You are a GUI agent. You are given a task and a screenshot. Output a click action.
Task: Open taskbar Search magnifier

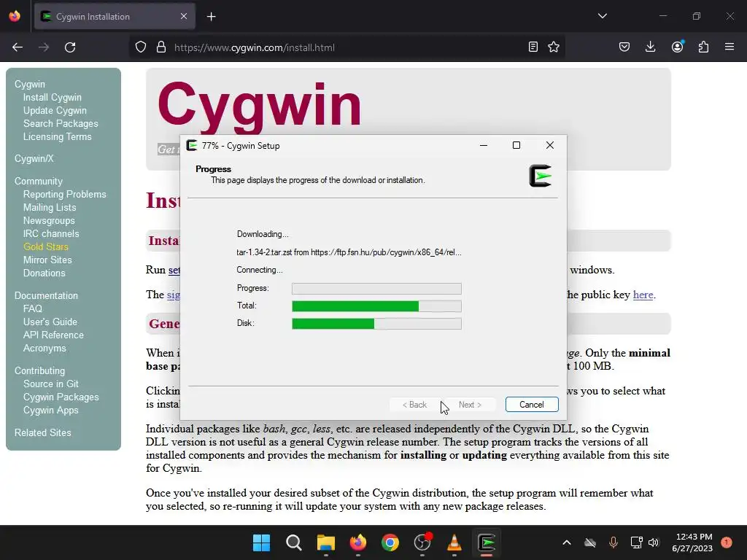click(x=293, y=542)
